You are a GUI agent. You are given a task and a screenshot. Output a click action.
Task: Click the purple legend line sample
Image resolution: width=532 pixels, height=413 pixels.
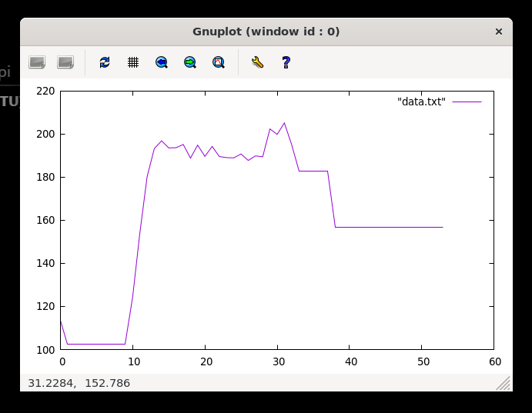(x=467, y=102)
